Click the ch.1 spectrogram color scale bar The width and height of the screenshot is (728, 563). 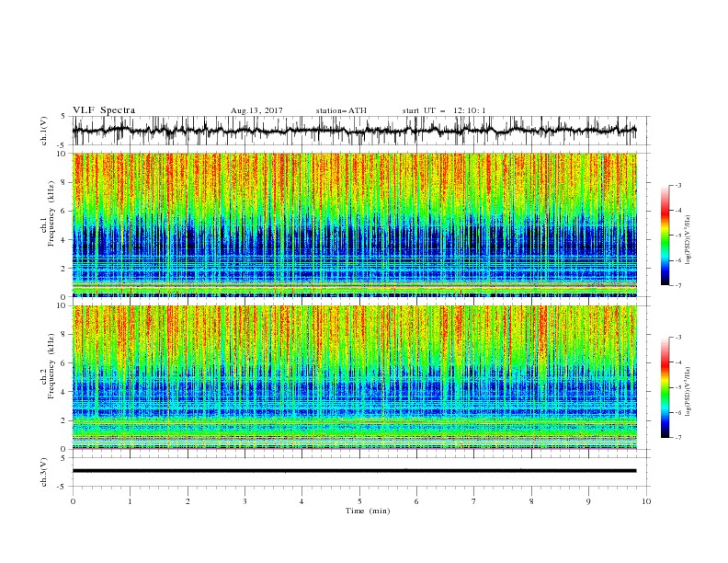(x=665, y=236)
